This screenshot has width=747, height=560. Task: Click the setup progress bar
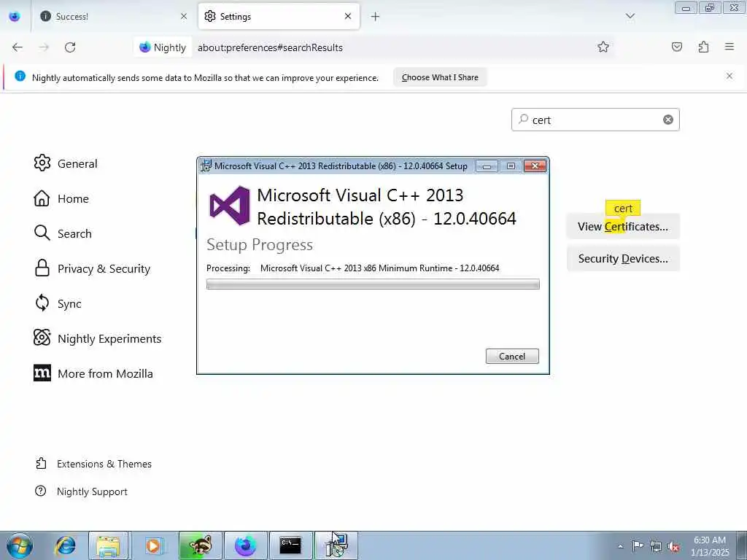[x=373, y=284]
